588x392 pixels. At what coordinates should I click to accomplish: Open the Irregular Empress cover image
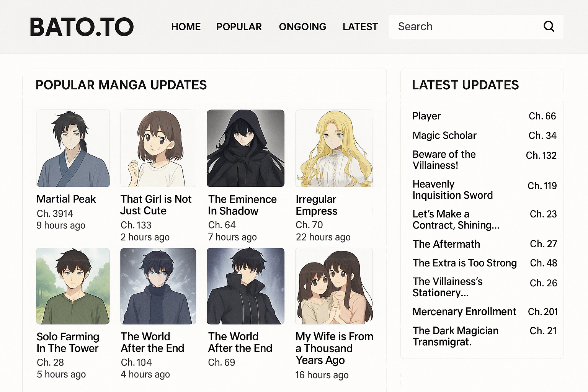pos(334,149)
